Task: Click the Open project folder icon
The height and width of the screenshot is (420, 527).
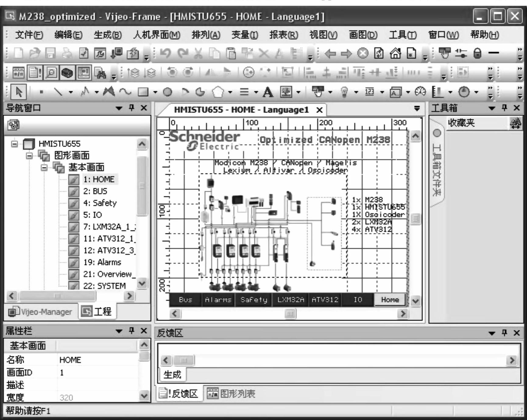Action: 35,53
